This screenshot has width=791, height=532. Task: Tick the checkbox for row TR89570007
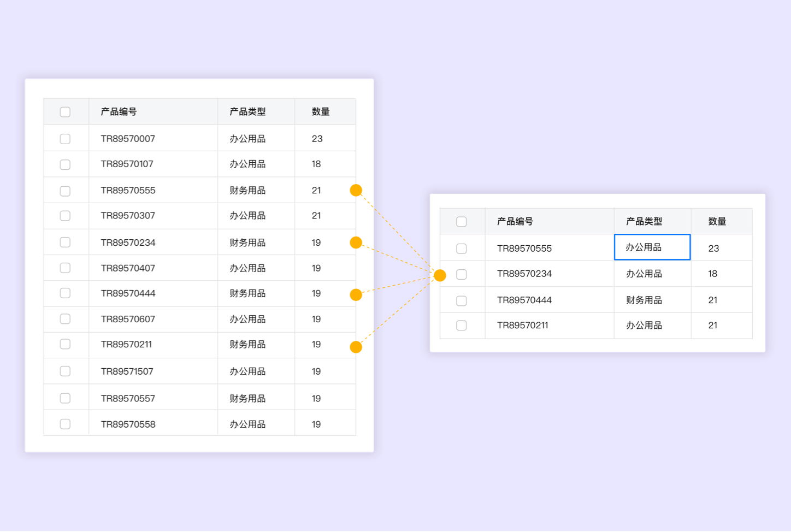point(65,139)
